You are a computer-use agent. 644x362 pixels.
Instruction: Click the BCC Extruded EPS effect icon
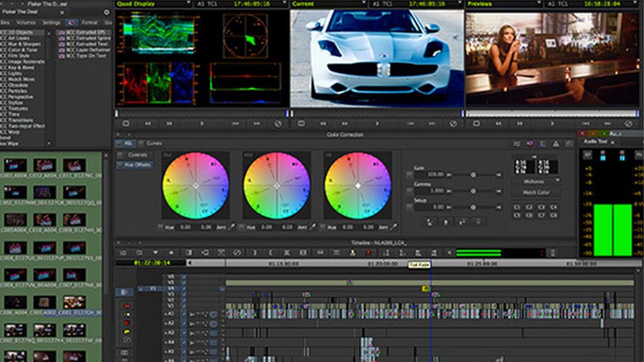pyautogui.click(x=61, y=32)
